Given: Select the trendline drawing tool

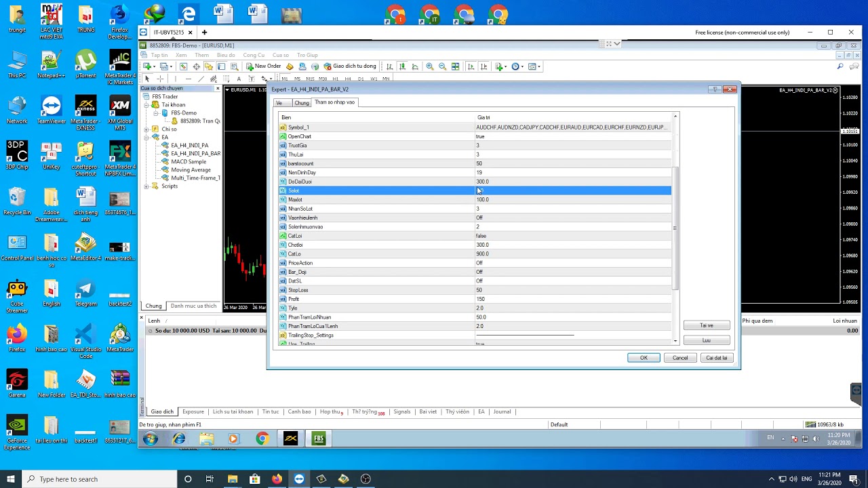Looking at the screenshot, I should (201, 79).
